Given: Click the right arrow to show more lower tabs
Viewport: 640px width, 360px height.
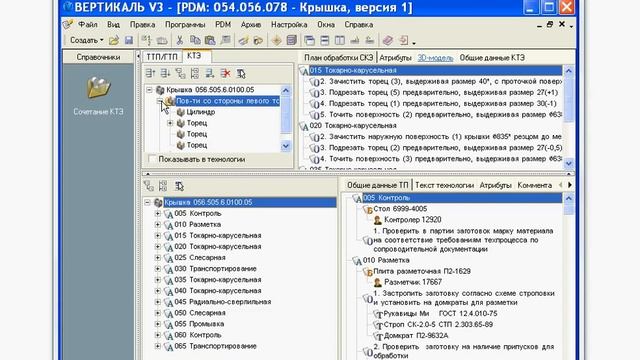Looking at the screenshot, I should tap(570, 185).
